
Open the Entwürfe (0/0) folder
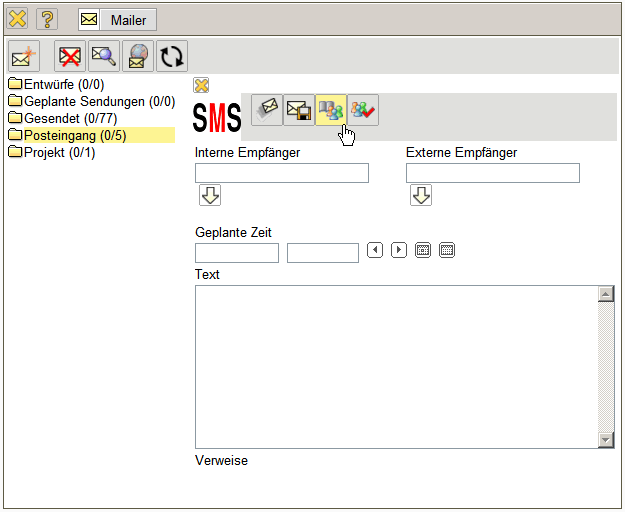tap(56, 84)
